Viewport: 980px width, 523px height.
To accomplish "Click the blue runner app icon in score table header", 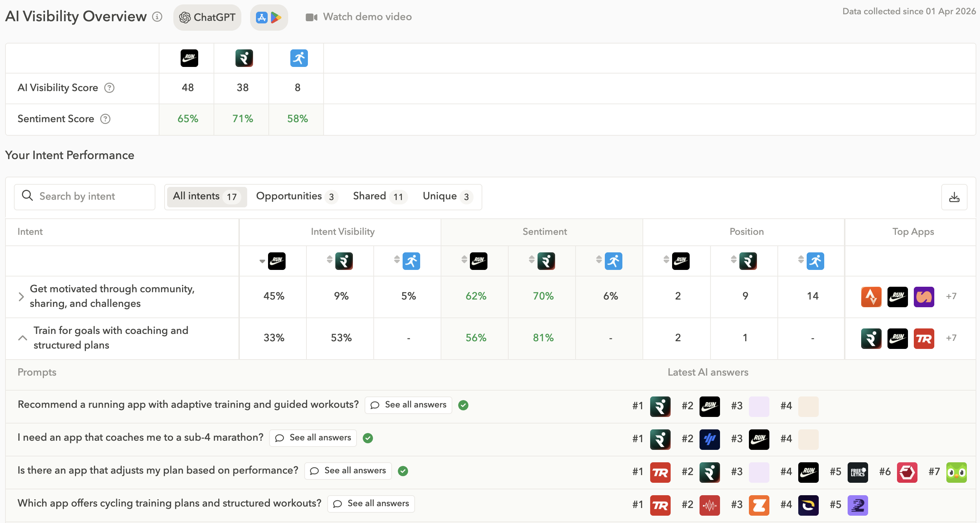I will pyautogui.click(x=299, y=58).
